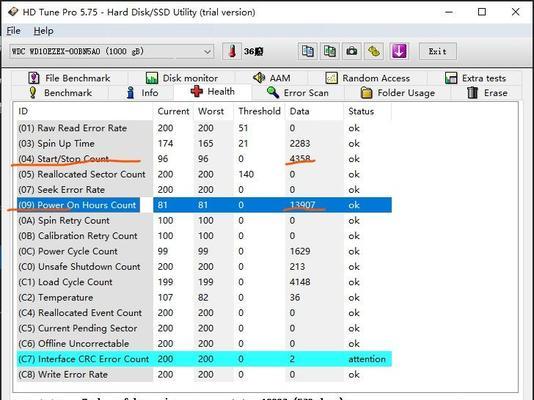This screenshot has height=400, width=534.
Task: Select the Raw Read Error Rate row
Action: click(204, 128)
